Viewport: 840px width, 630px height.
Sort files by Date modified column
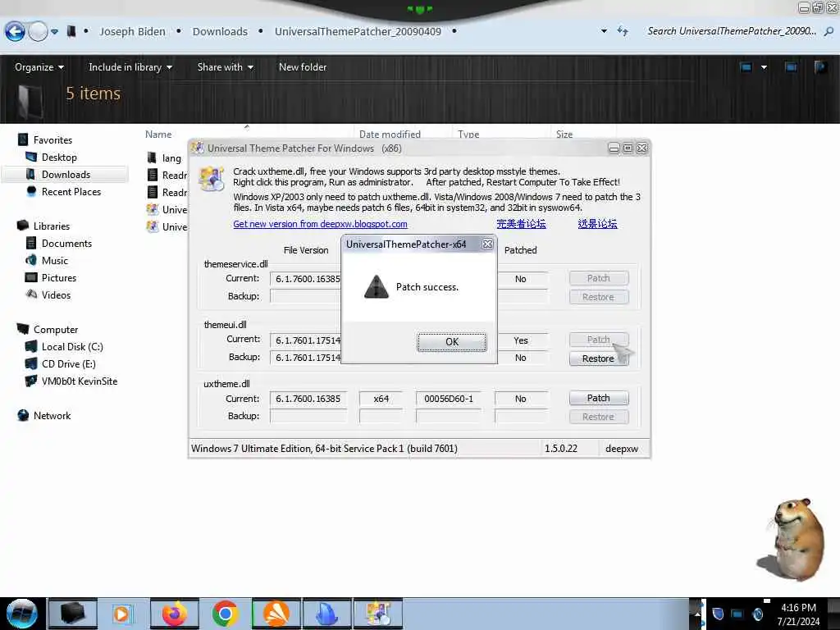(390, 135)
